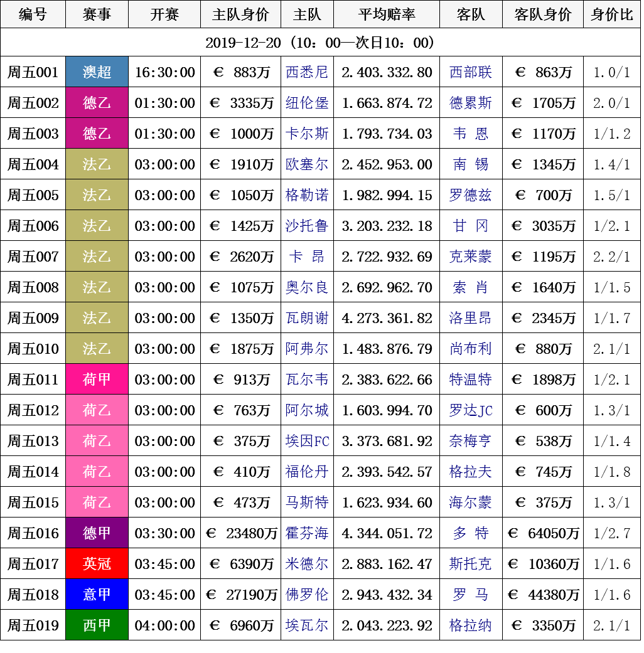Click the 意甲 league cell

click(x=97, y=594)
